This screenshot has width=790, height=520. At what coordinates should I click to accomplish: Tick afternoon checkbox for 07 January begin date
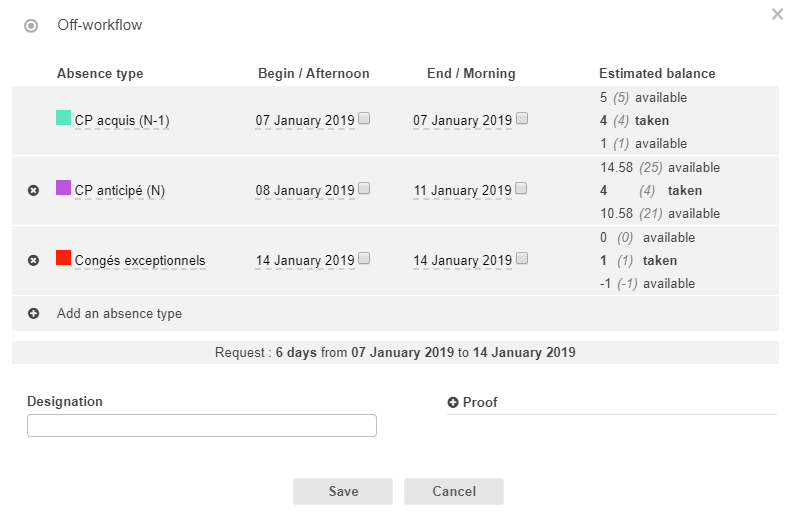coord(364,118)
